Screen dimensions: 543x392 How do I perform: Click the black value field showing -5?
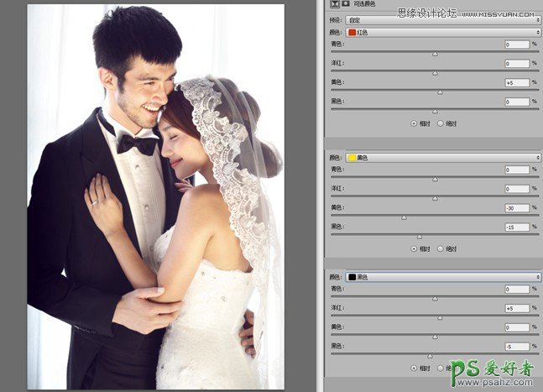516,346
